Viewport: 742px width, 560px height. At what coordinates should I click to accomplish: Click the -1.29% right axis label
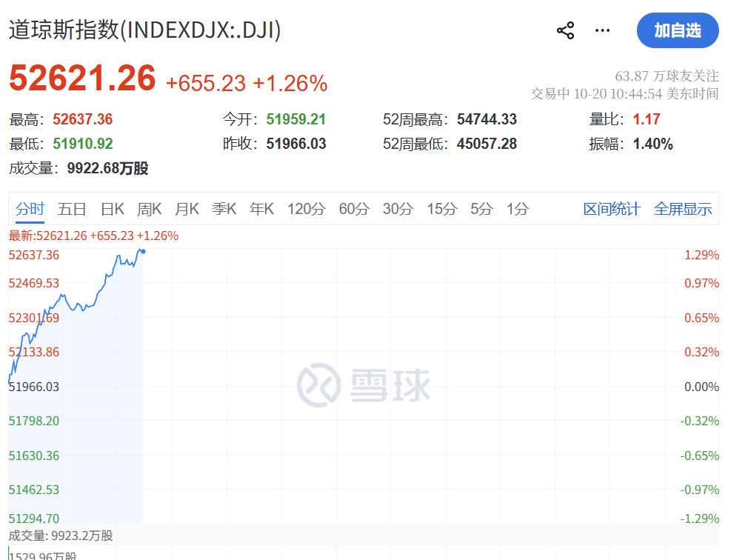(x=699, y=519)
